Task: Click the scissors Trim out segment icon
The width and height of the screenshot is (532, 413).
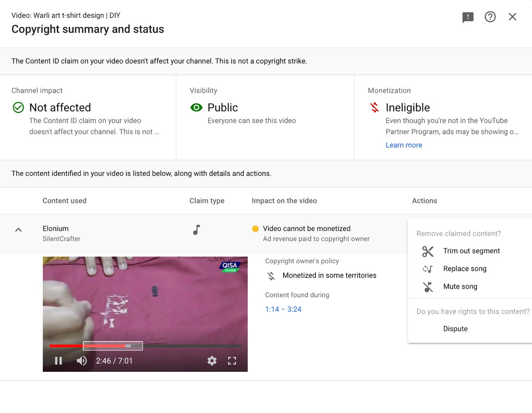Action: 428,251
